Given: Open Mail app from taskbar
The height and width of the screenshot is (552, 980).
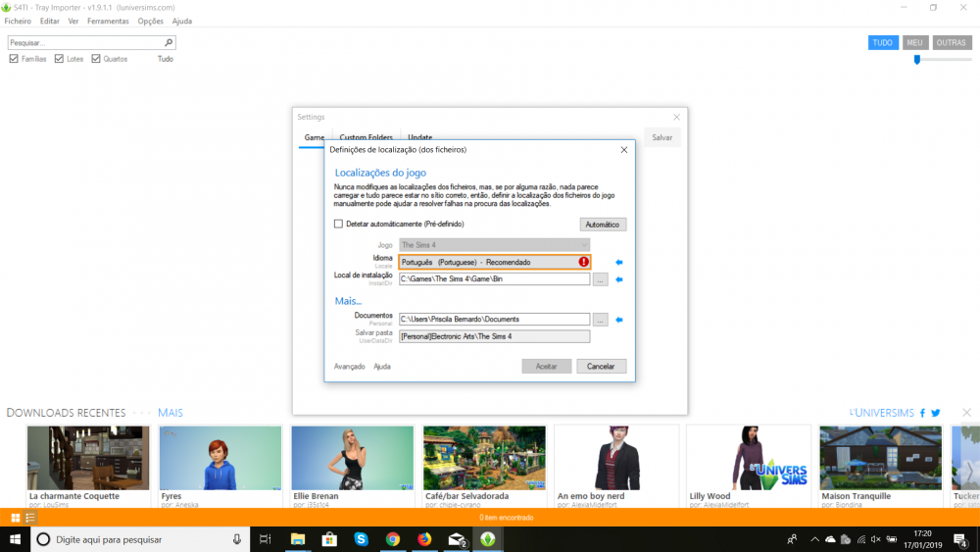Looking at the screenshot, I should [x=457, y=539].
